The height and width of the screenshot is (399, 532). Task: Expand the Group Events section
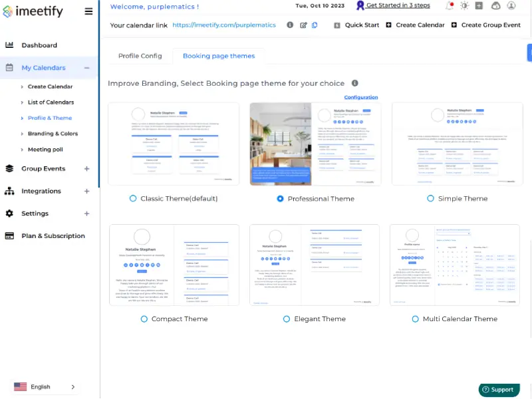(87, 169)
